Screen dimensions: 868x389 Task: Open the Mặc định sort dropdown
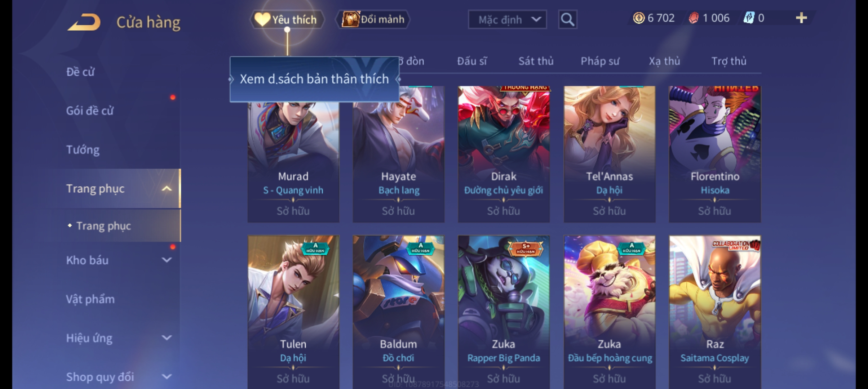point(507,19)
